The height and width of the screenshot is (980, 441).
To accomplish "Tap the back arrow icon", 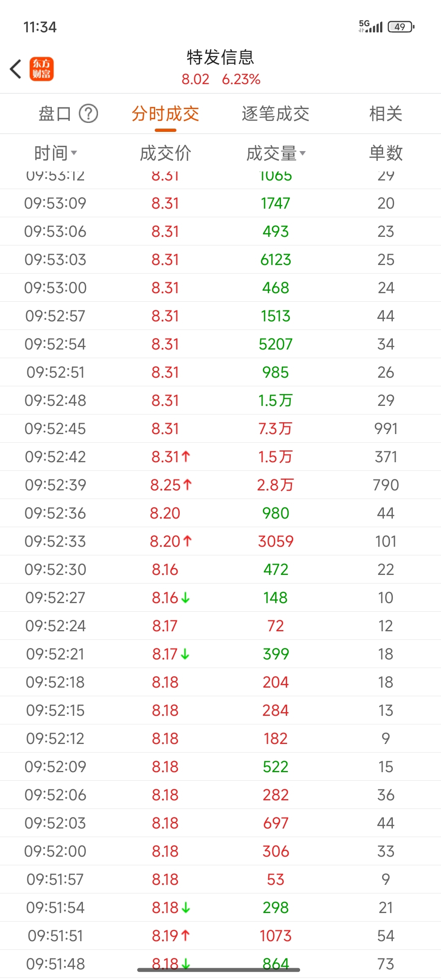I will (16, 69).
